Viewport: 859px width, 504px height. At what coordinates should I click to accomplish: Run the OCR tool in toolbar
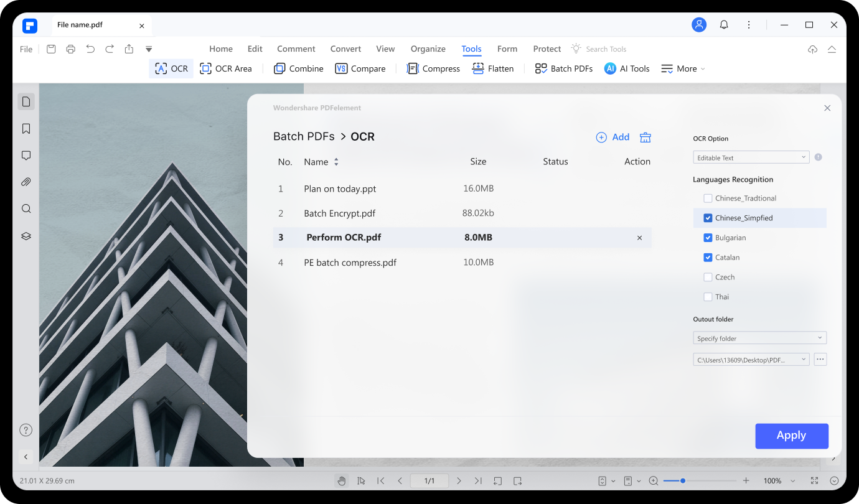171,68
